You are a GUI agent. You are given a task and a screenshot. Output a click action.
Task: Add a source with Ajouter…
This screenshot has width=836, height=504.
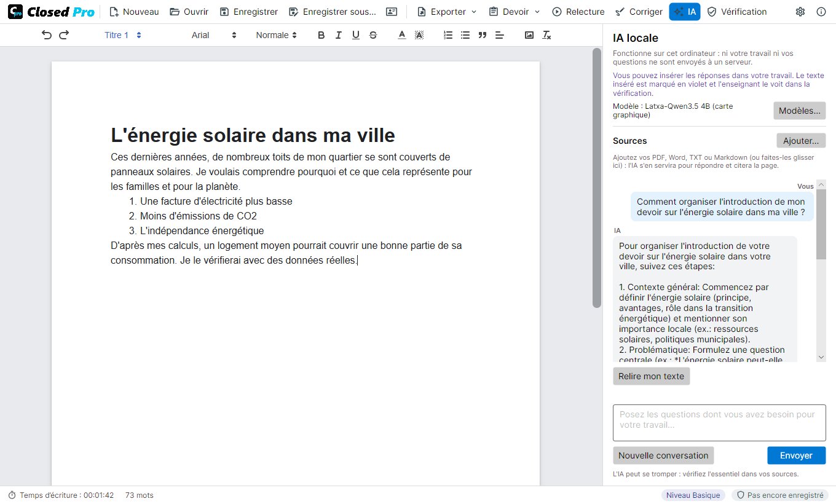801,141
